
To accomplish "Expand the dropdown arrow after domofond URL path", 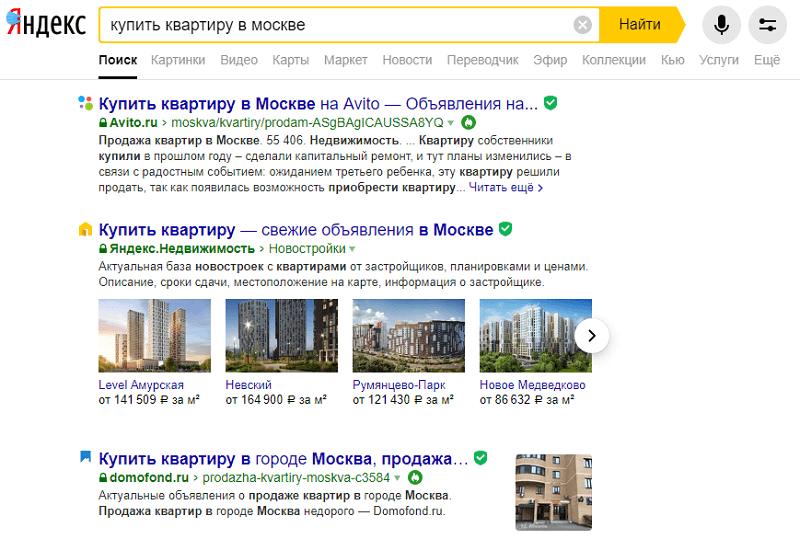I will pyautogui.click(x=397, y=478).
